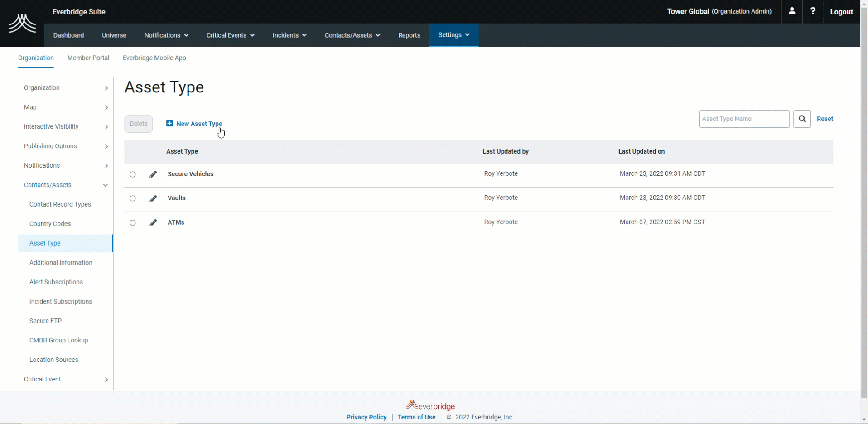
Task: Open Alert Subscriptions in sidebar
Action: pos(56,282)
